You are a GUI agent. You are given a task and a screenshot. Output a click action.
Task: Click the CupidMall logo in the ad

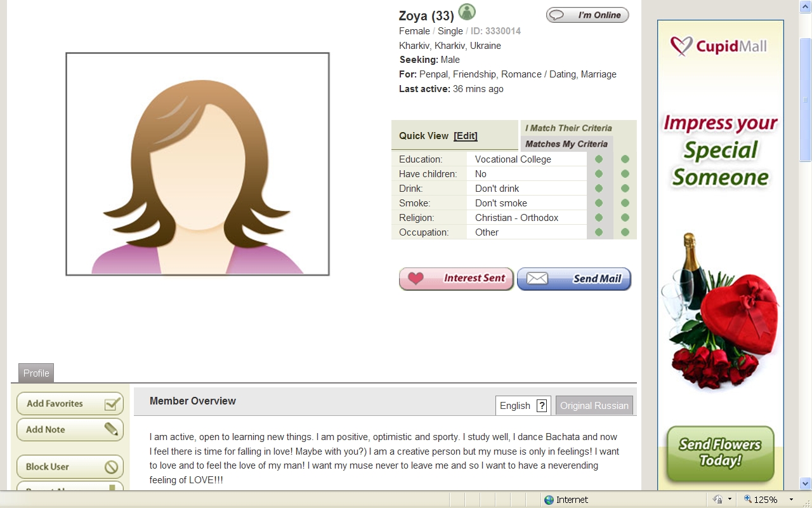pyautogui.click(x=719, y=46)
